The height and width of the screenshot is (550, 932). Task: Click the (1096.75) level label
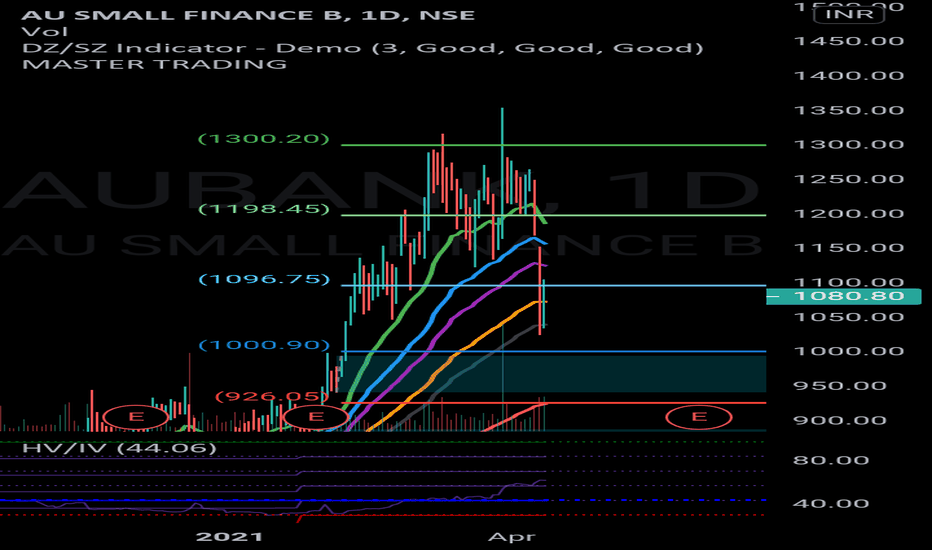[x=263, y=279]
